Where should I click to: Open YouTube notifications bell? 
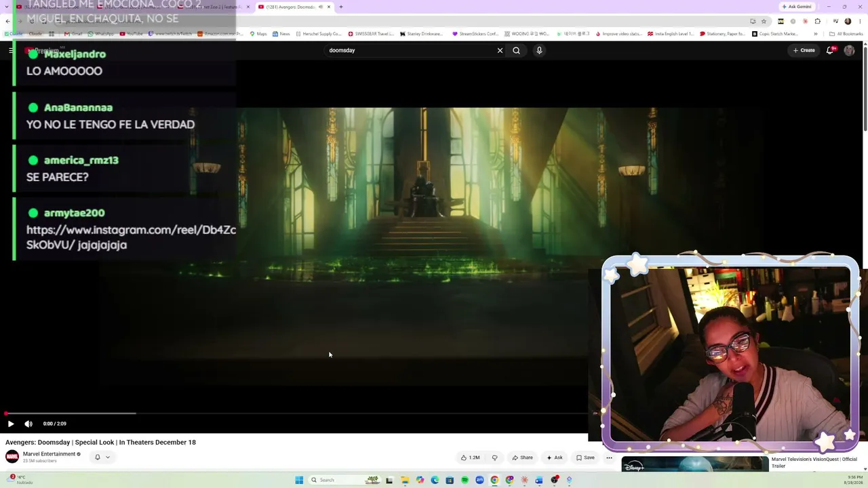pyautogui.click(x=830, y=50)
